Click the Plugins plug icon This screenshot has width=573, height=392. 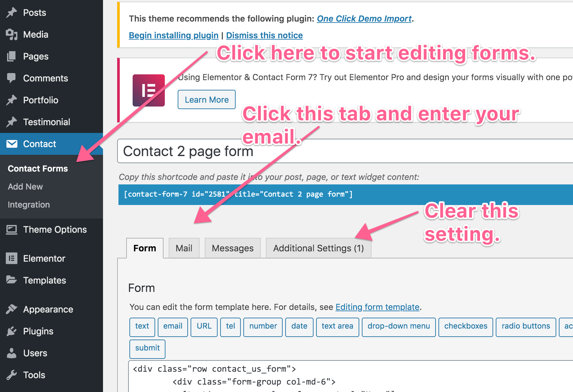coord(12,331)
